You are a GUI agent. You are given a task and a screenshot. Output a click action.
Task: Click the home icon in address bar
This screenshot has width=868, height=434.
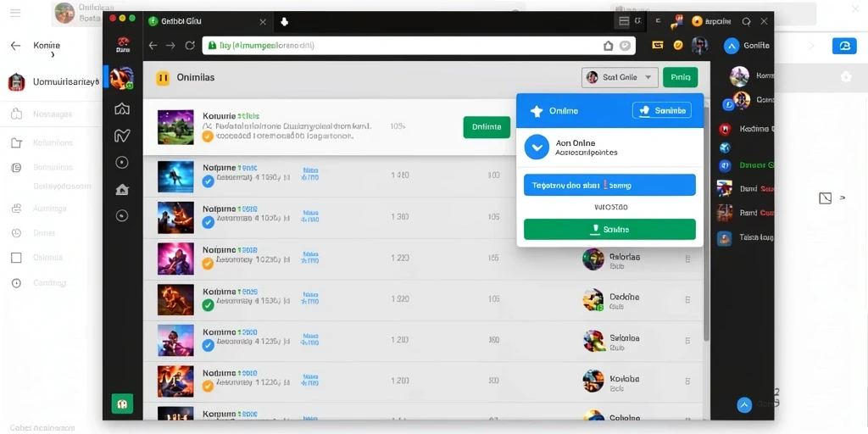608,46
